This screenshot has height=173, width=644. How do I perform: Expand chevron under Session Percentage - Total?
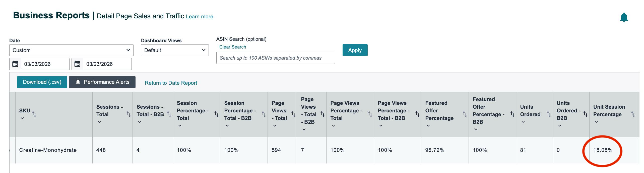pyautogui.click(x=180, y=126)
